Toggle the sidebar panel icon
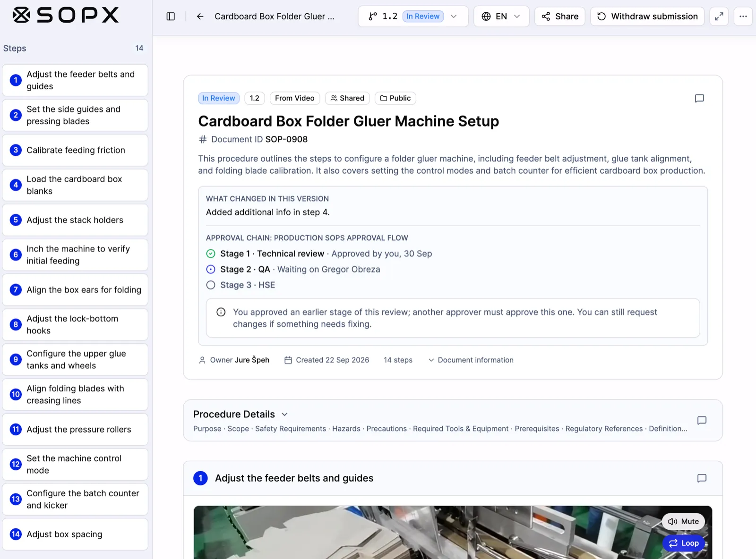This screenshot has width=756, height=559. coord(171,17)
